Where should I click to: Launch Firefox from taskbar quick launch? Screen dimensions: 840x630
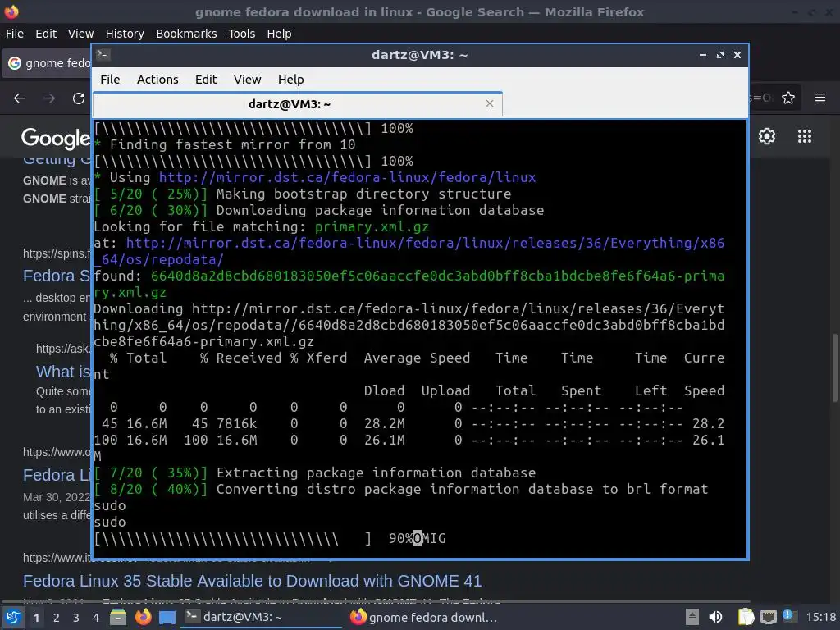[x=143, y=617]
